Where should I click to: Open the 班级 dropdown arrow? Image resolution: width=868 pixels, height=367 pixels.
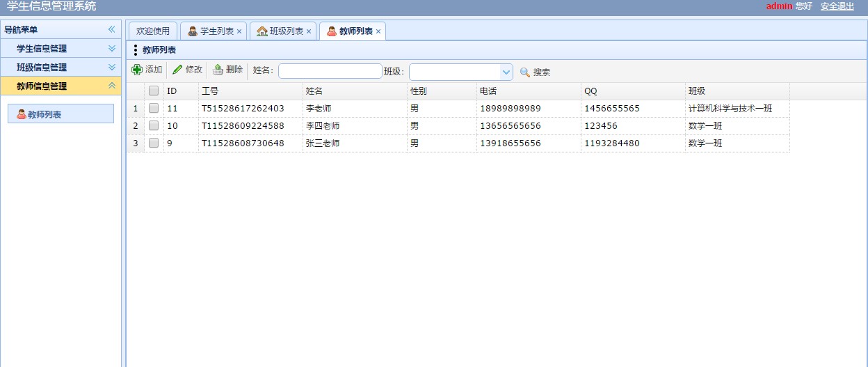point(506,72)
